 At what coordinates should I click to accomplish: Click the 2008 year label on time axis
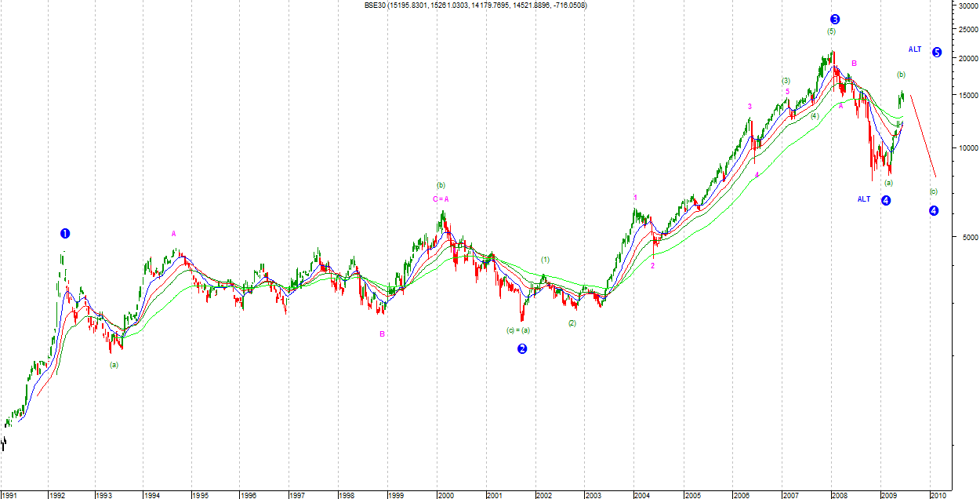839,495
